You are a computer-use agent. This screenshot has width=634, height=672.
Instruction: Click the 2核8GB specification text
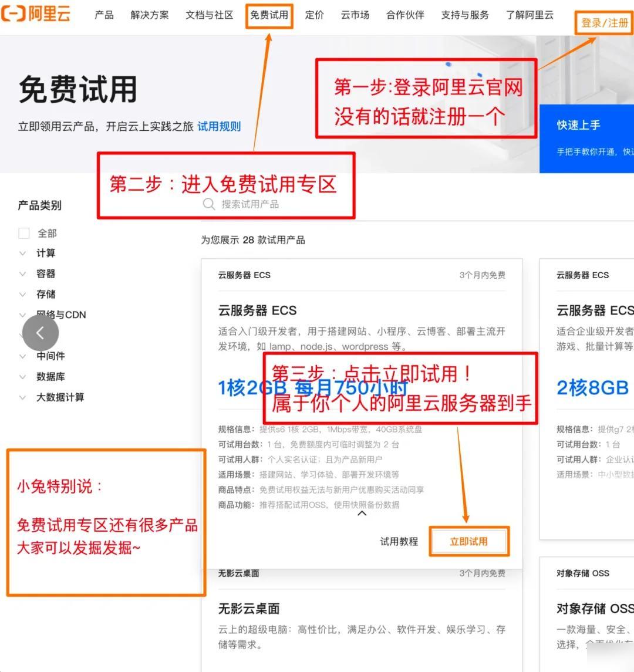(x=592, y=387)
